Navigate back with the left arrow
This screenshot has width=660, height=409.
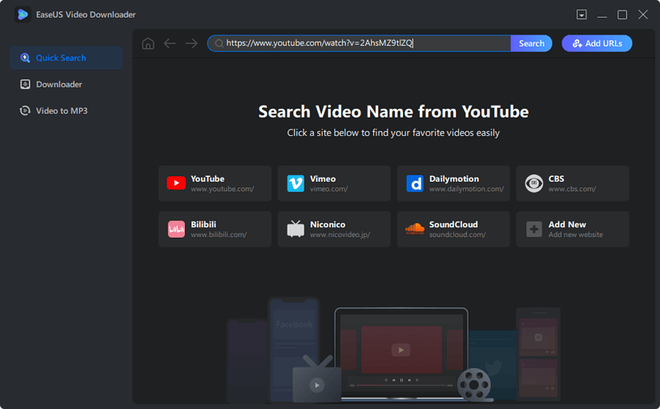[170, 43]
